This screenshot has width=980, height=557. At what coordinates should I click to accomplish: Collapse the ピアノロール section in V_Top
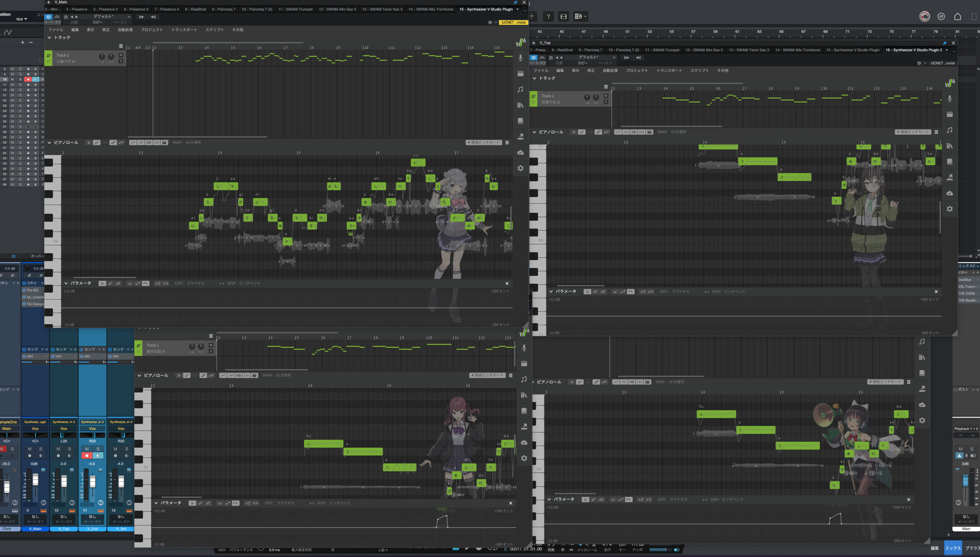coord(534,132)
